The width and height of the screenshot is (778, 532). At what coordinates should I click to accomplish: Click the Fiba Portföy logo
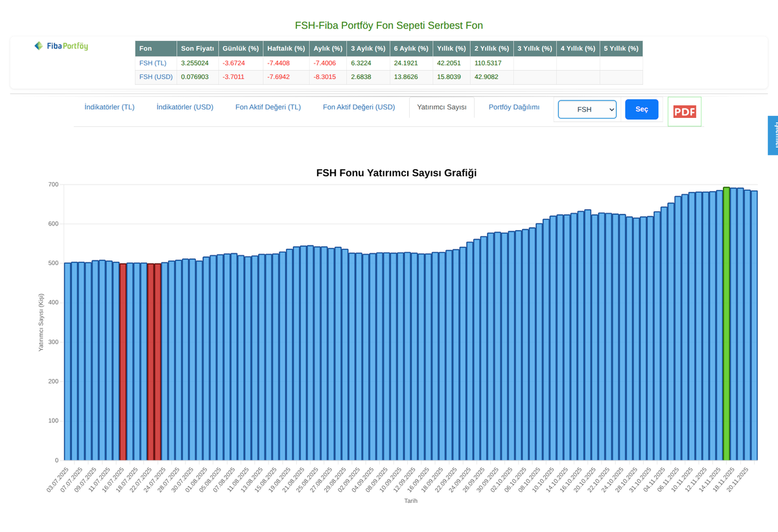(x=60, y=46)
